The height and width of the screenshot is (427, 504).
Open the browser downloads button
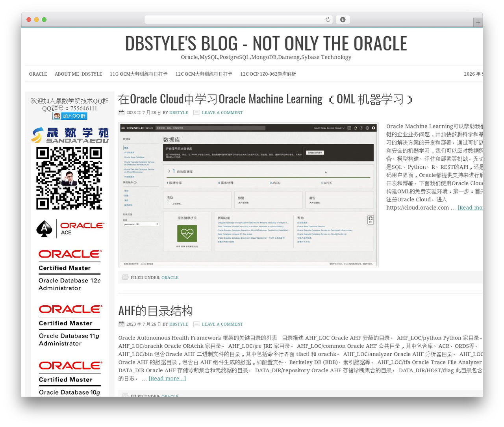tap(343, 20)
